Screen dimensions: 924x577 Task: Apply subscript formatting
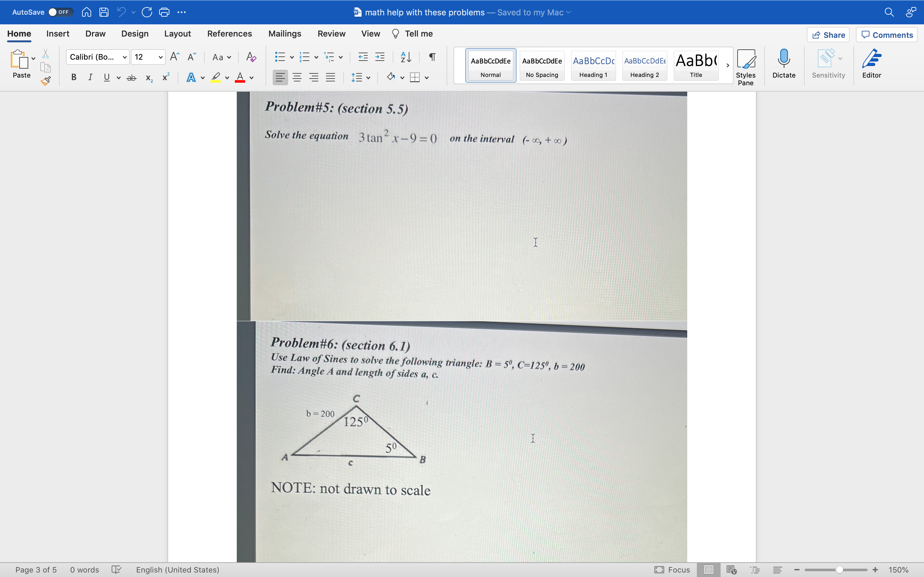[149, 78]
